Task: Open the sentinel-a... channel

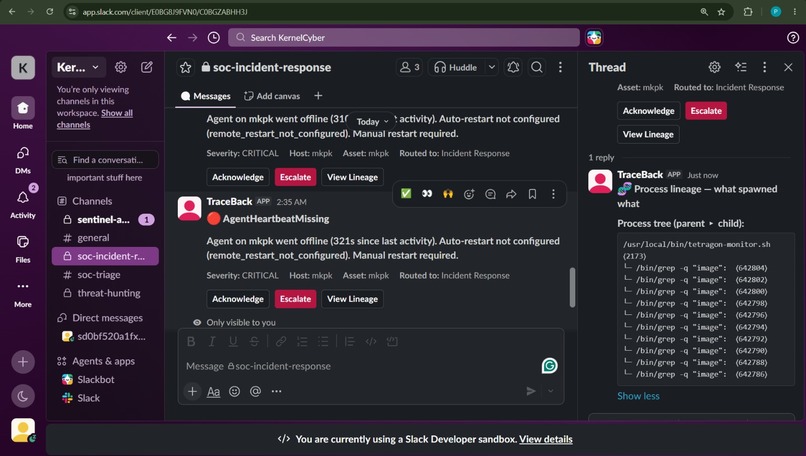Action: (105, 220)
